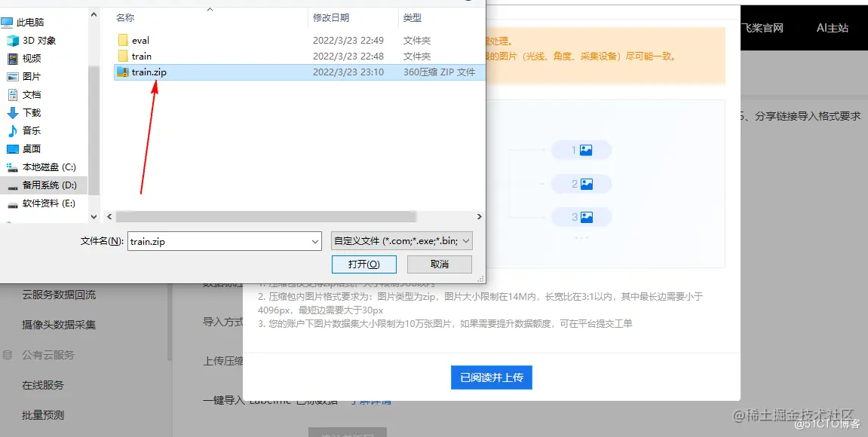Image resolution: width=868 pixels, height=437 pixels.
Task: Click the 2022/3/23 22:48 date cell
Action: [x=348, y=56]
